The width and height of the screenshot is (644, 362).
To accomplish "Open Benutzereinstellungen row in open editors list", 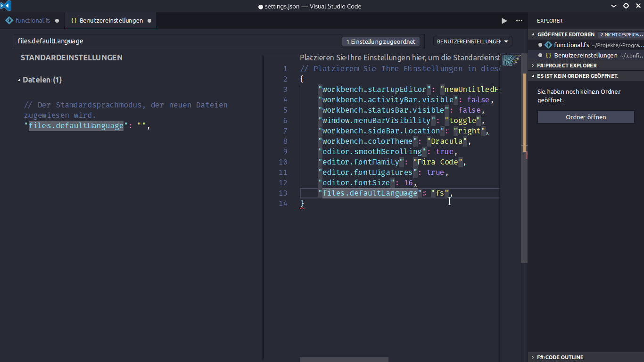I will point(586,56).
